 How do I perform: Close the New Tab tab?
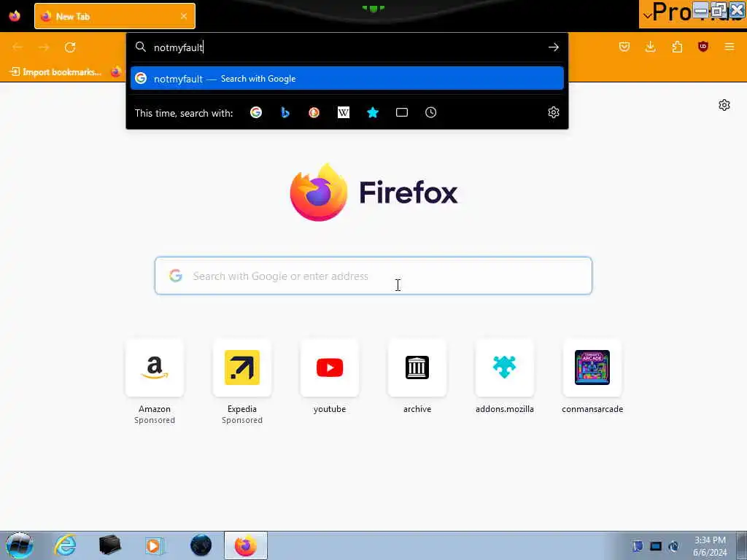click(183, 16)
